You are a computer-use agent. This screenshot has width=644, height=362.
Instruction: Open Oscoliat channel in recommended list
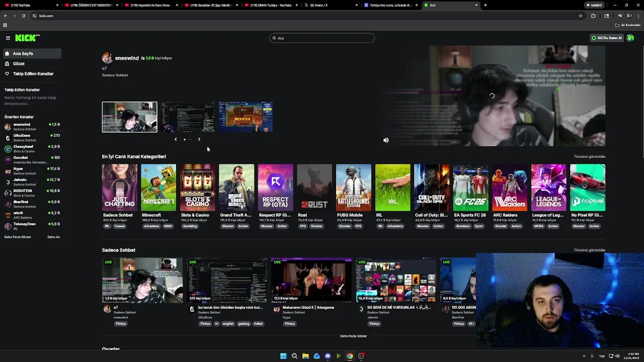32,160
